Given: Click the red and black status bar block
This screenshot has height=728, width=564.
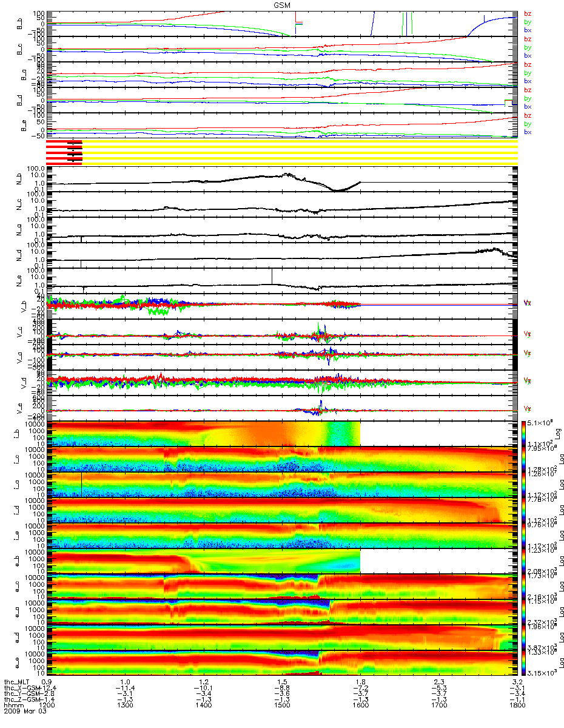Looking at the screenshot, I should (x=64, y=152).
